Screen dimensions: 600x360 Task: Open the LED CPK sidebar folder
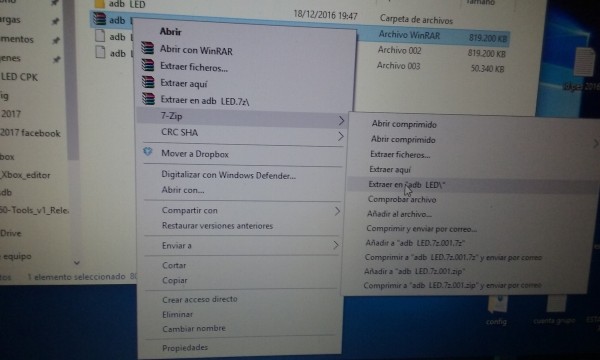tap(19, 77)
